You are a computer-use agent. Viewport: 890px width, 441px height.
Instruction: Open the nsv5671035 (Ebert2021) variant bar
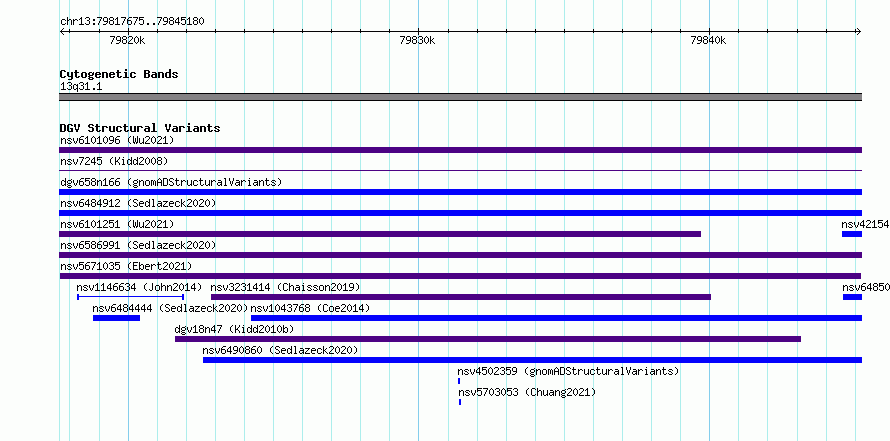tap(460, 276)
